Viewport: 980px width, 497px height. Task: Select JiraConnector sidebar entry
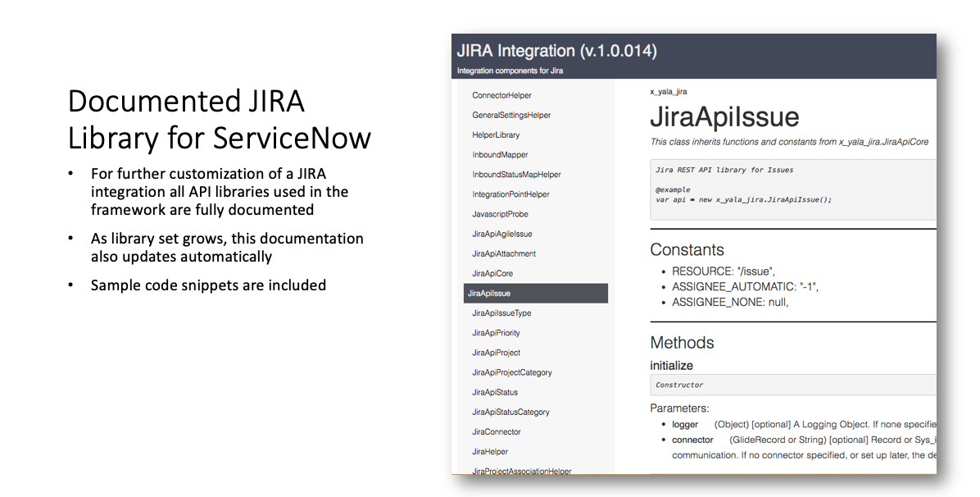coord(497,431)
